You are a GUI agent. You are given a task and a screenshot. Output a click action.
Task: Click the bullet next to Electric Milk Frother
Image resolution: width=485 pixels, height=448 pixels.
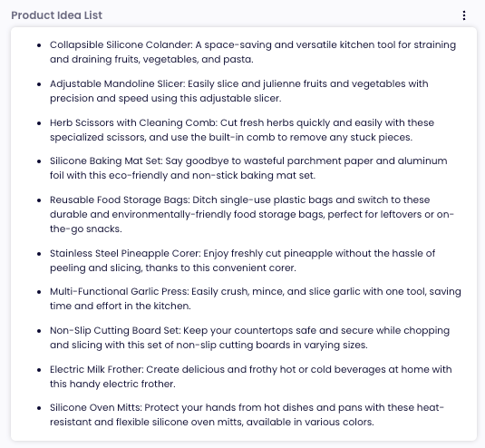coord(39,370)
